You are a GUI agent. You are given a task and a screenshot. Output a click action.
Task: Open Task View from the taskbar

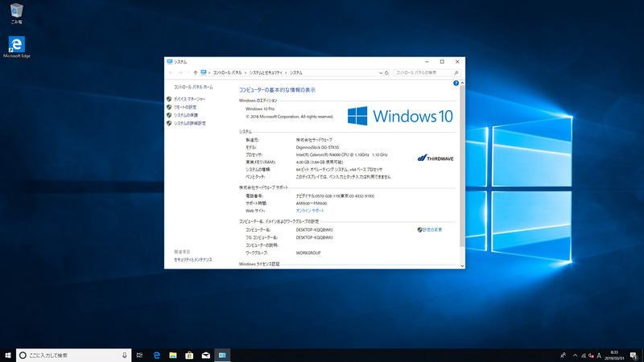coord(139,355)
